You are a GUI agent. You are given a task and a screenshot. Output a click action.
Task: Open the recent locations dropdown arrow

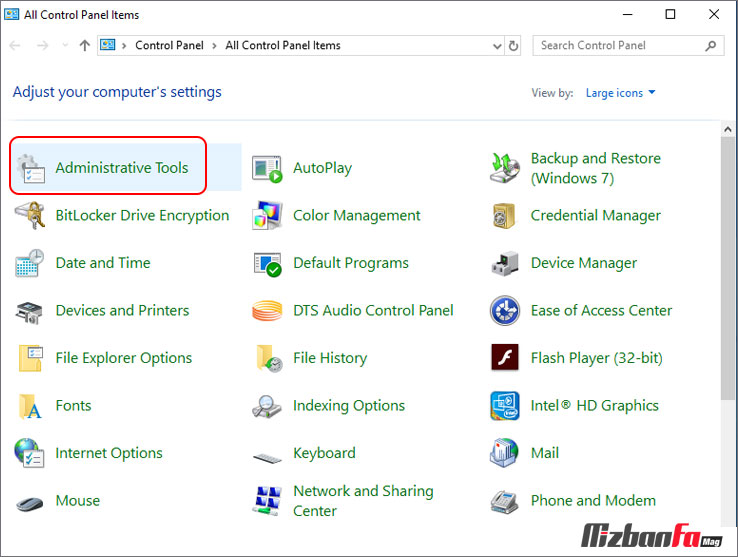click(65, 45)
